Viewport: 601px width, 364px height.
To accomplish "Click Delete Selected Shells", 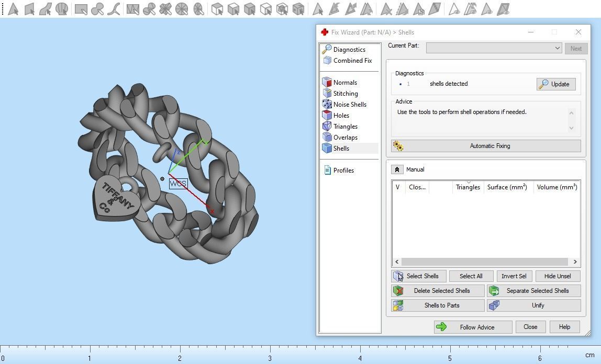I will [438, 290].
